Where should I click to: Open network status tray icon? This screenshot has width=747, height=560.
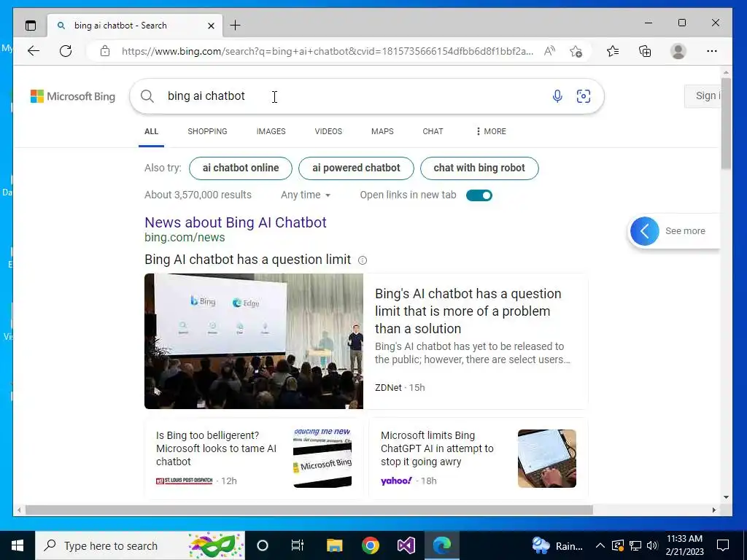pos(635,545)
